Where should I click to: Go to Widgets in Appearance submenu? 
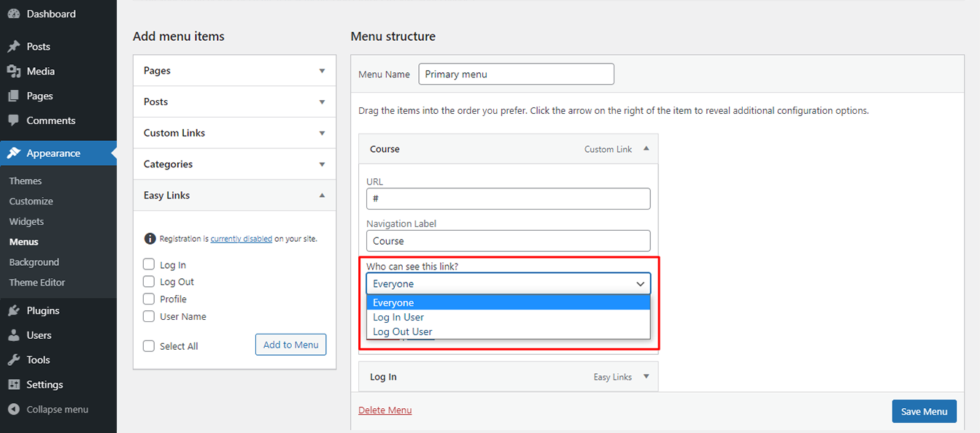pyautogui.click(x=26, y=221)
